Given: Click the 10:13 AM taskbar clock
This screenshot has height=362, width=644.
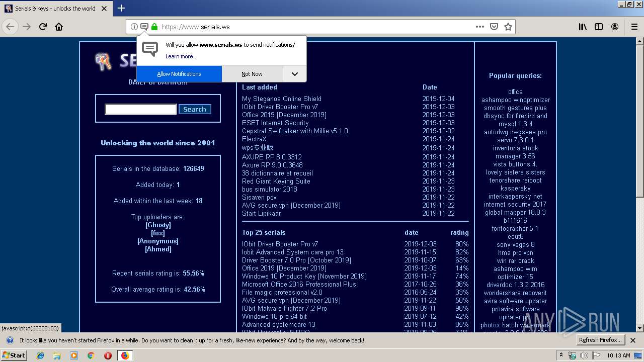Looking at the screenshot, I should coord(618,355).
